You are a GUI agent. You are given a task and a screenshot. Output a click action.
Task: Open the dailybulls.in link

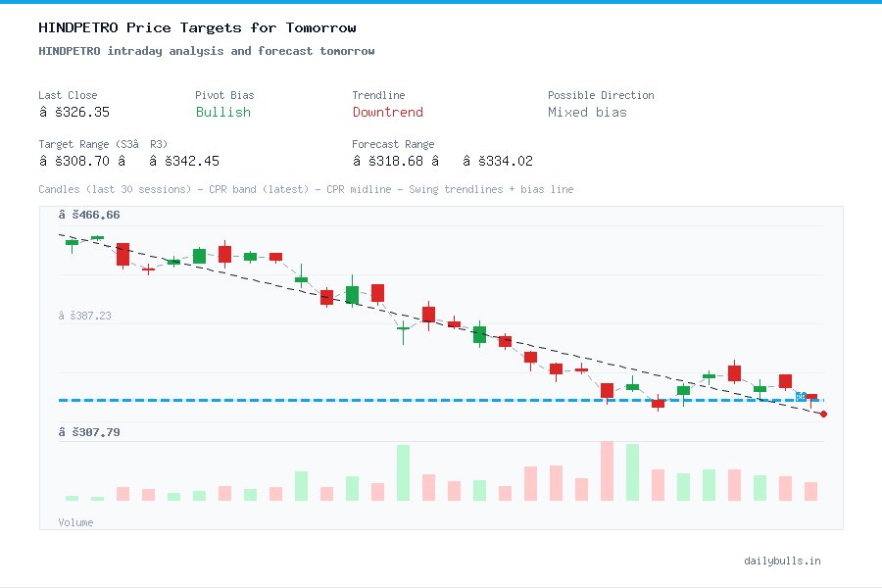pyautogui.click(x=783, y=562)
